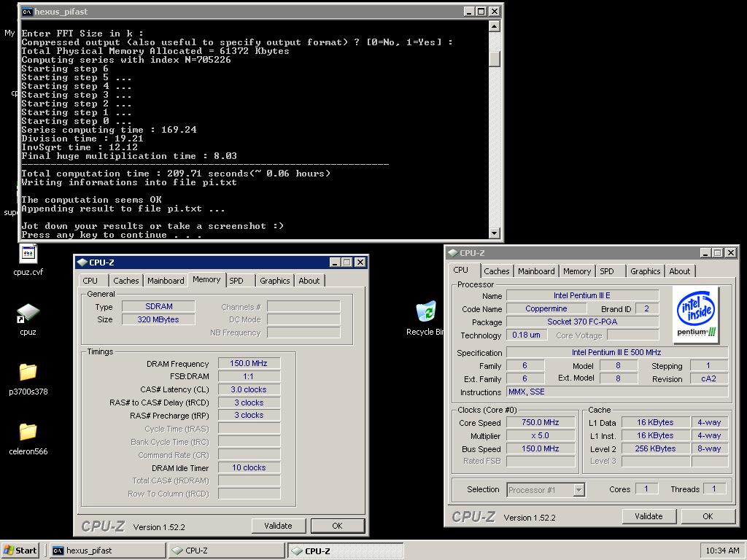Viewport: 747px width, 560px height.
Task: Switch to hexus_pifast in the taskbar
Action: tap(108, 551)
